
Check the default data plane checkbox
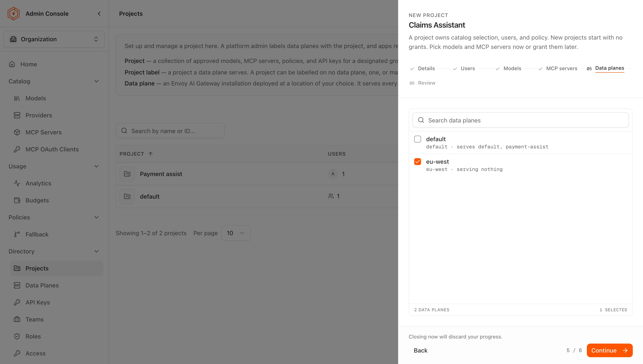coord(417,139)
